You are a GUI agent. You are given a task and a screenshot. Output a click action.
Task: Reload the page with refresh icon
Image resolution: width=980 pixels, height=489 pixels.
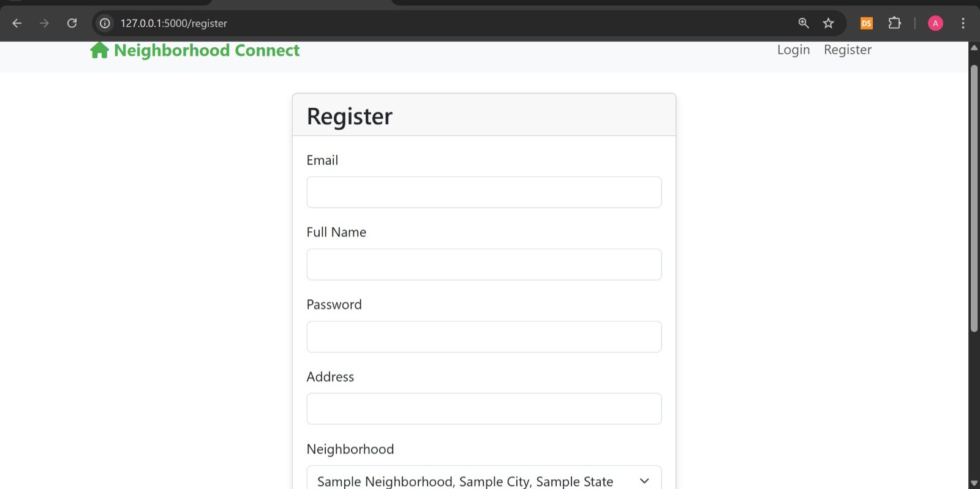(x=72, y=23)
